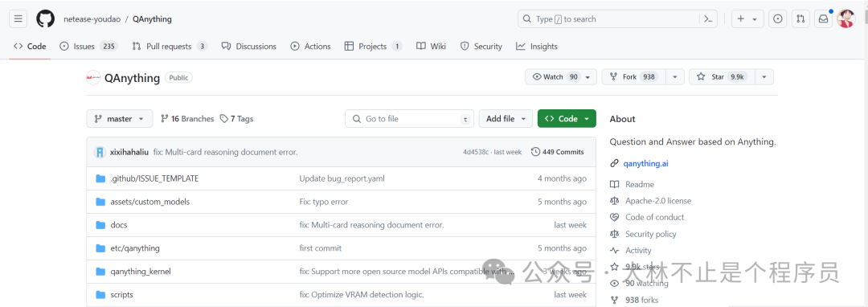
Task: Switch to the Security tab
Action: (x=481, y=47)
